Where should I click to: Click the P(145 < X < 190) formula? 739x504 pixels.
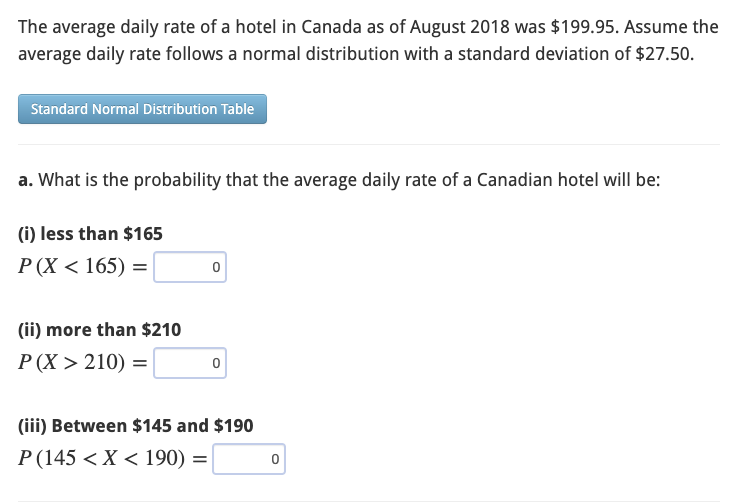(110, 459)
